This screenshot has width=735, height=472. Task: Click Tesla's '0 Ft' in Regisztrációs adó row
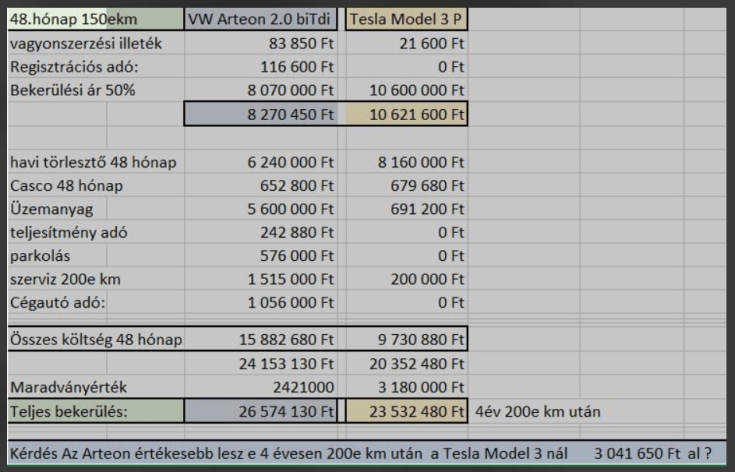(407, 67)
